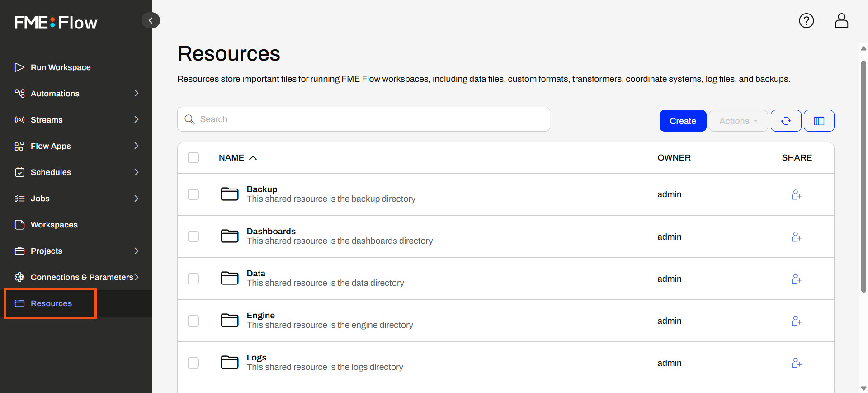Click the blue Create button
The height and width of the screenshot is (393, 868).
pos(683,121)
